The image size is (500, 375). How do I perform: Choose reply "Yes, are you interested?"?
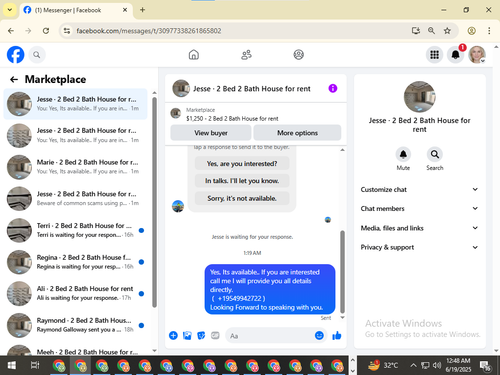pyautogui.click(x=242, y=163)
